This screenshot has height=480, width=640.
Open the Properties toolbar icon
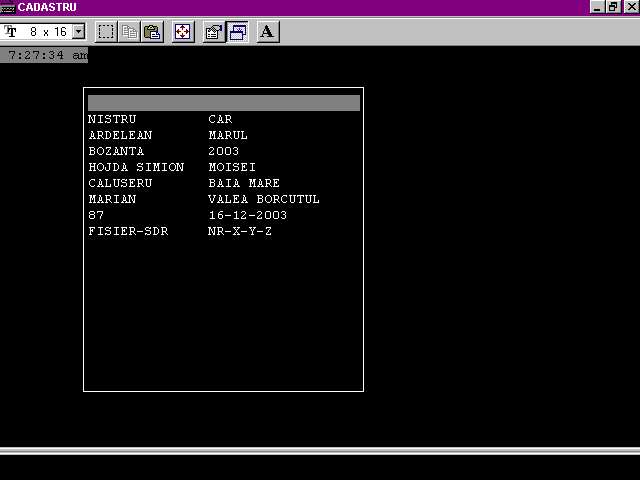click(213, 32)
